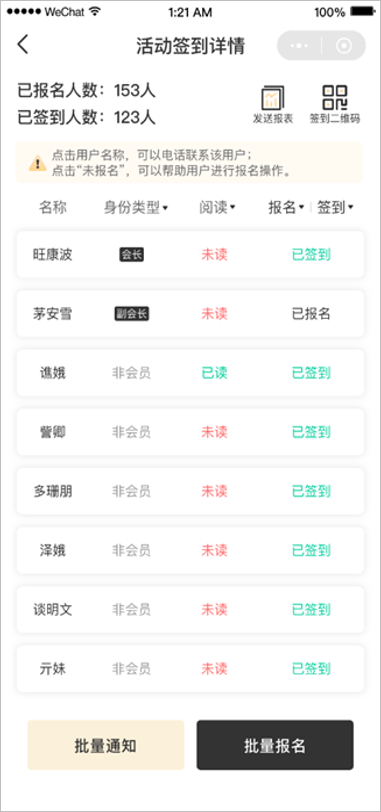Tap user name 谈明文 to call
The height and width of the screenshot is (812, 381).
point(53,610)
